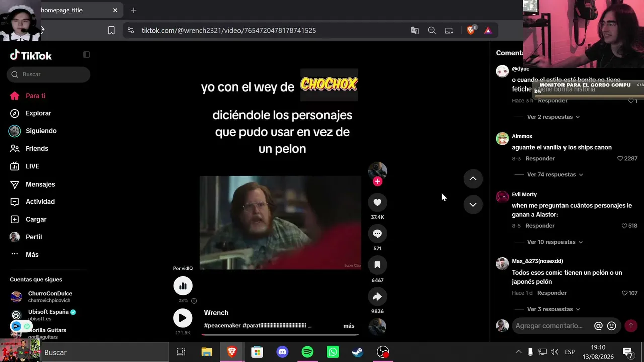
Task: Open Spotify from the taskbar
Action: click(x=307, y=352)
